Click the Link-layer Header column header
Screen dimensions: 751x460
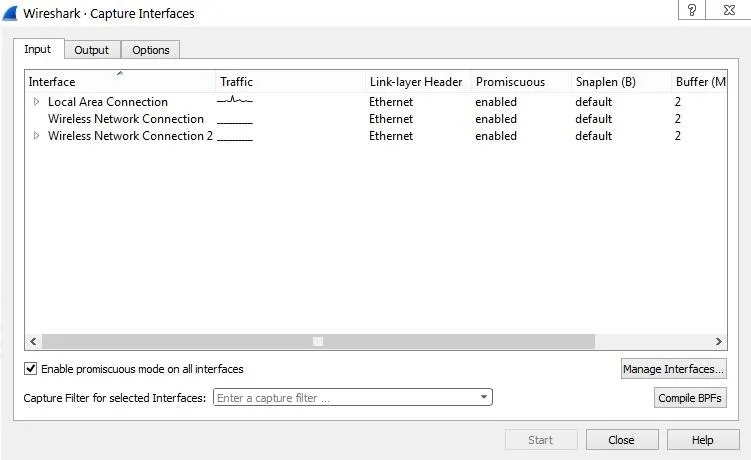pos(418,81)
